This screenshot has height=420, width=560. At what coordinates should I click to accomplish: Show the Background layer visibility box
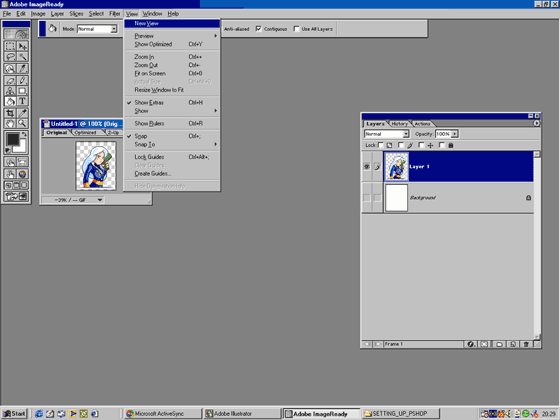tap(367, 198)
